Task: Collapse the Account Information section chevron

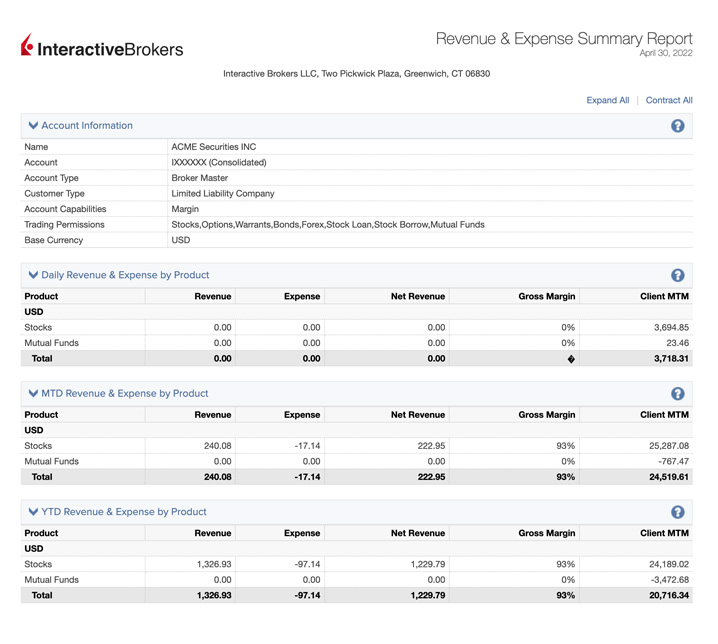Action: 33,126
